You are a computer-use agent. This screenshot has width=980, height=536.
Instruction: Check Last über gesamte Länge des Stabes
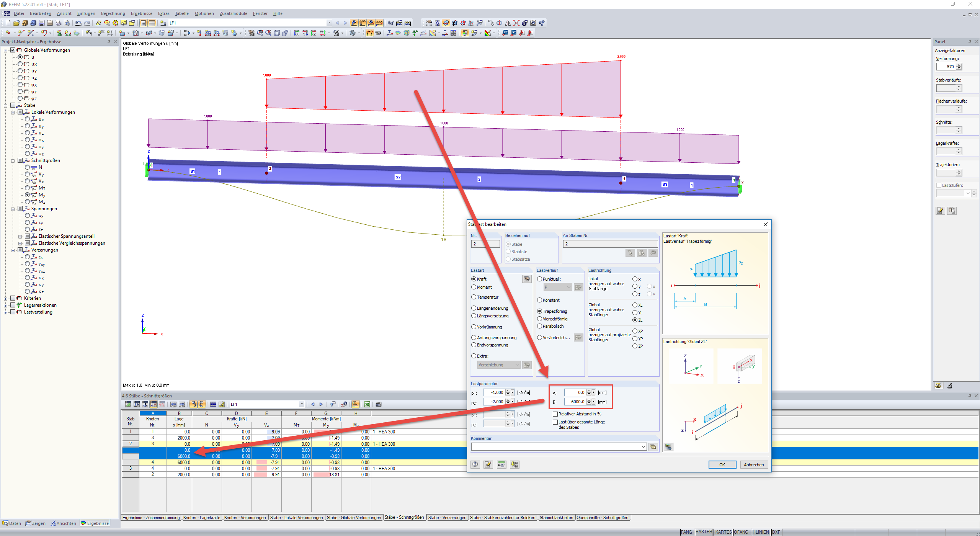click(x=555, y=422)
